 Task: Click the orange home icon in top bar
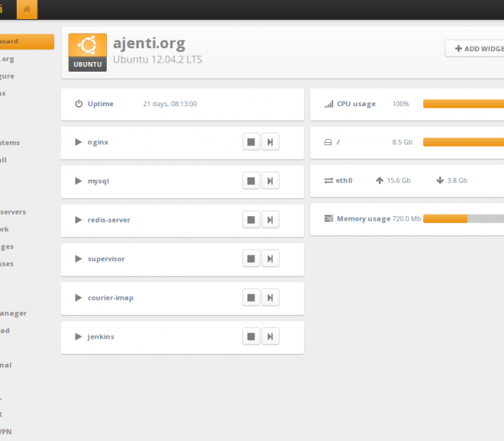click(27, 9)
